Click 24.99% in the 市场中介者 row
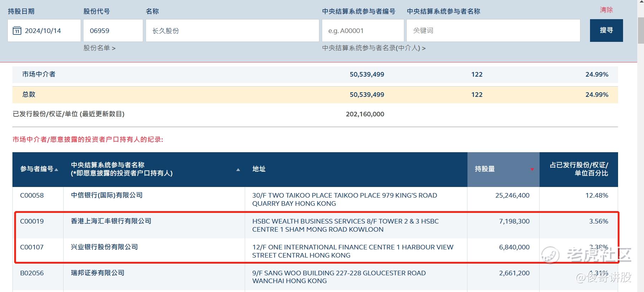The width and height of the screenshot is (644, 292). click(597, 75)
